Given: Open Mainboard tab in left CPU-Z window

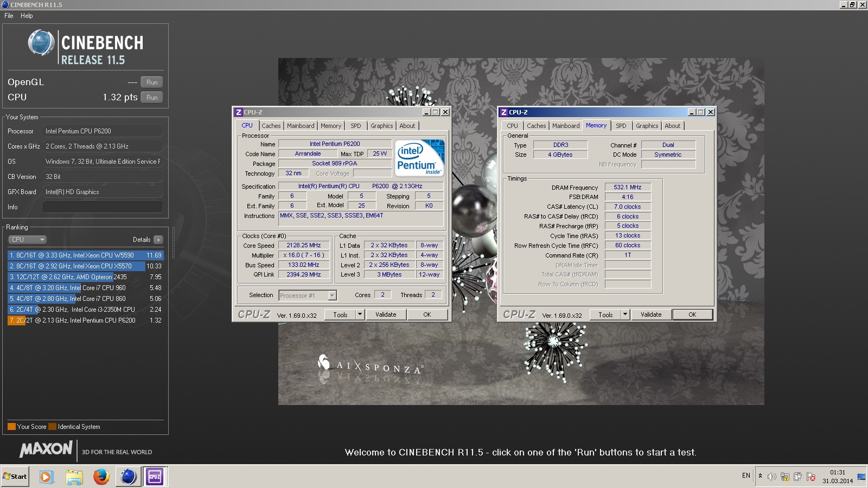Looking at the screenshot, I should tap(301, 126).
